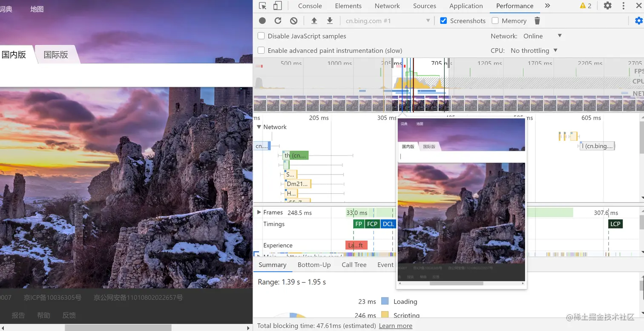644x331 pixels.
Task: Select the l (cn.bing... network request
Action: pyautogui.click(x=598, y=146)
